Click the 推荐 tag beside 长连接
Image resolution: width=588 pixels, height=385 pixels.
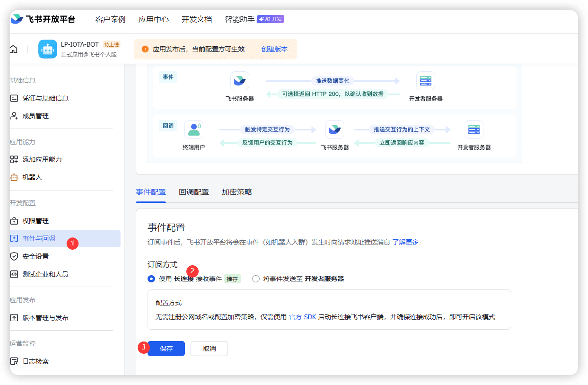pos(232,279)
